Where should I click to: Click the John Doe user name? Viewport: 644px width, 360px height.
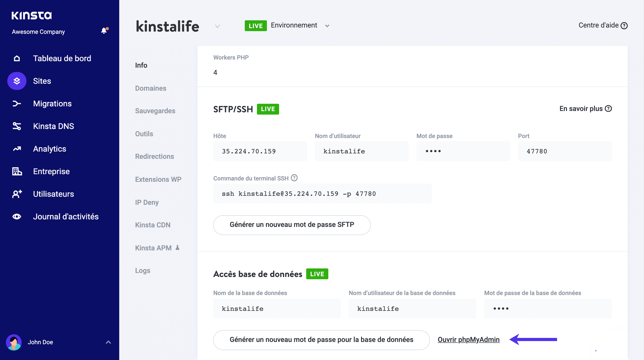40,342
